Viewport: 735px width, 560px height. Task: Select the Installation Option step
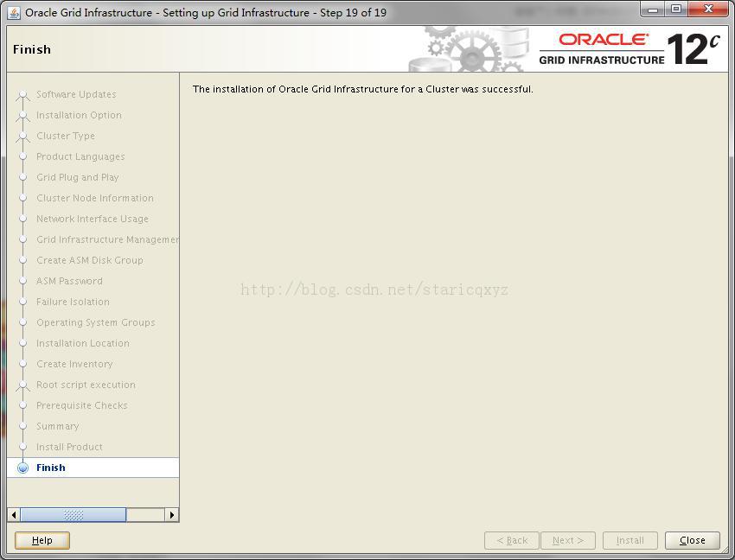[x=79, y=115]
